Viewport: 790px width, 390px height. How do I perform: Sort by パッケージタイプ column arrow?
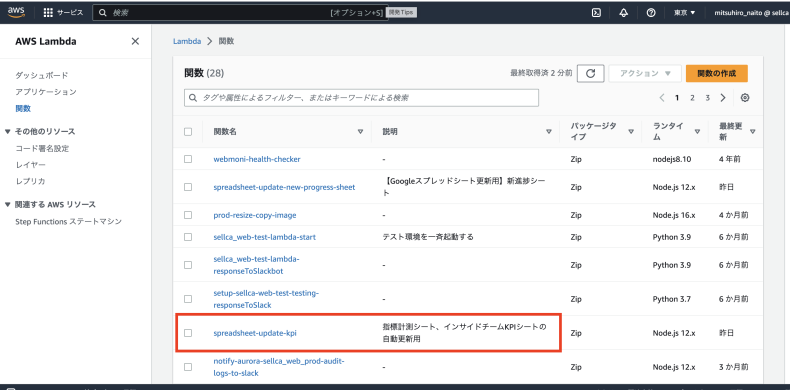tap(631, 132)
